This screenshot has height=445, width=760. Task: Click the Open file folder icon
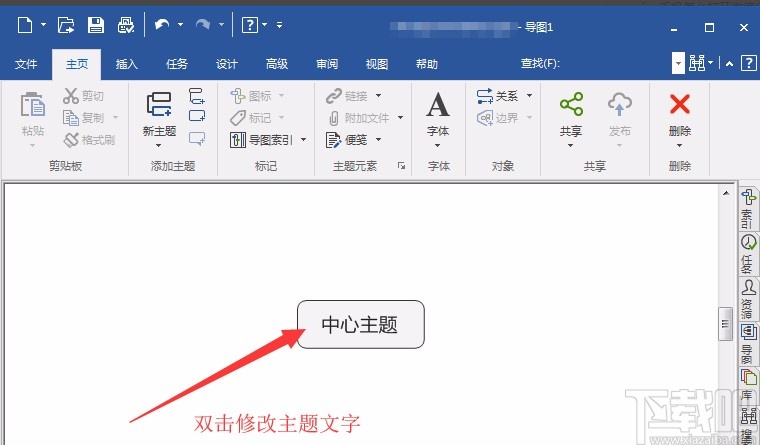point(66,25)
